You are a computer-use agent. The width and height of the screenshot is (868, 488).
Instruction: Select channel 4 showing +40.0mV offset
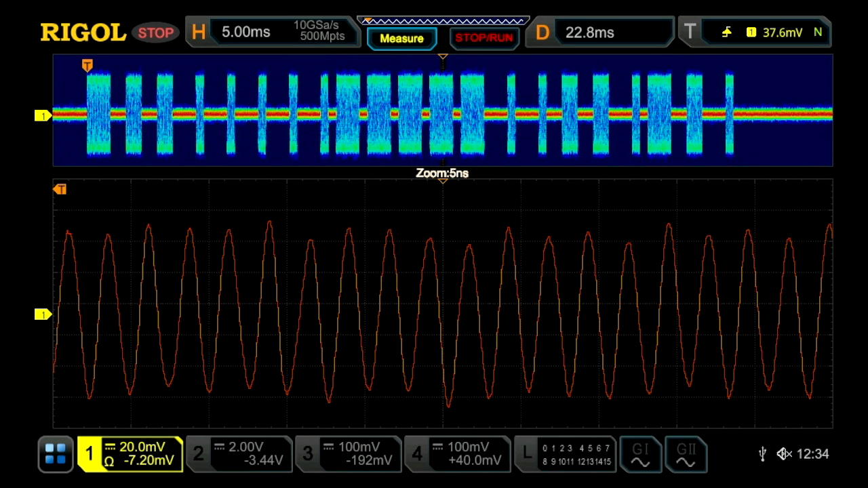coord(458,454)
